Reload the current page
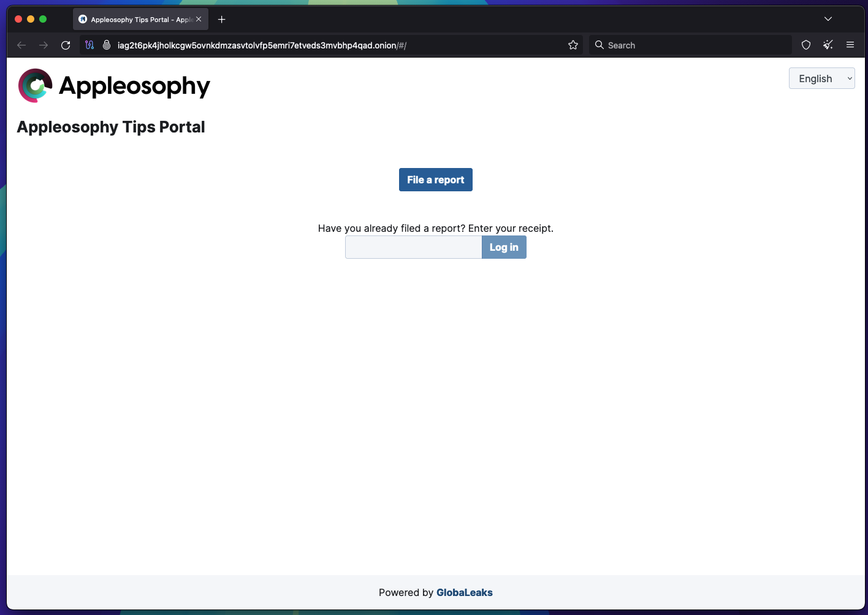 pyautogui.click(x=66, y=45)
